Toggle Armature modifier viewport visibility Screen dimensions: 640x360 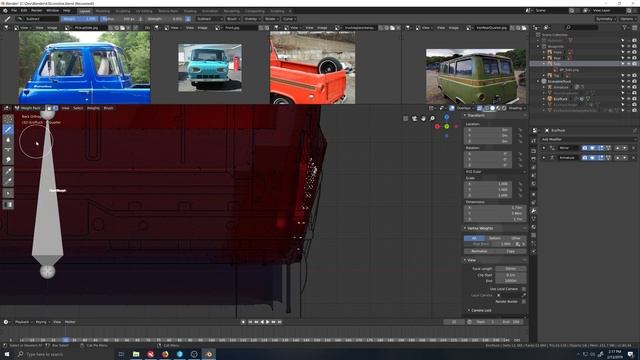click(592, 158)
